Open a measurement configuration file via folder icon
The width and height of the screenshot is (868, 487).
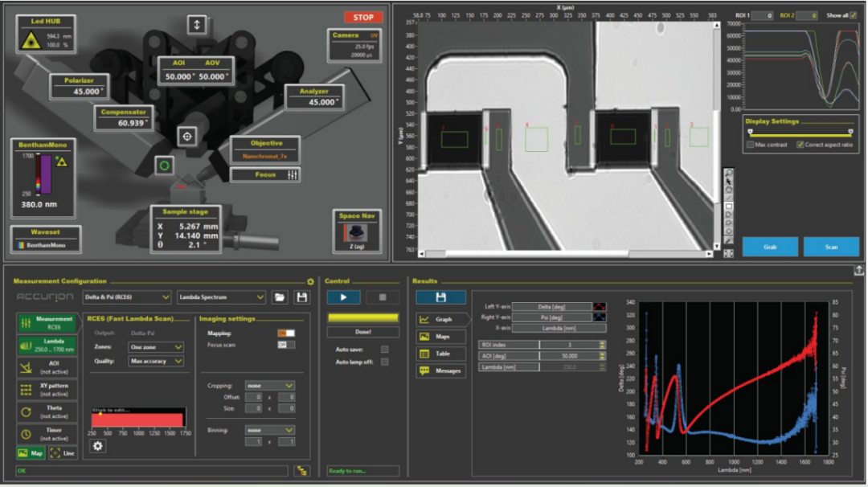point(280,297)
